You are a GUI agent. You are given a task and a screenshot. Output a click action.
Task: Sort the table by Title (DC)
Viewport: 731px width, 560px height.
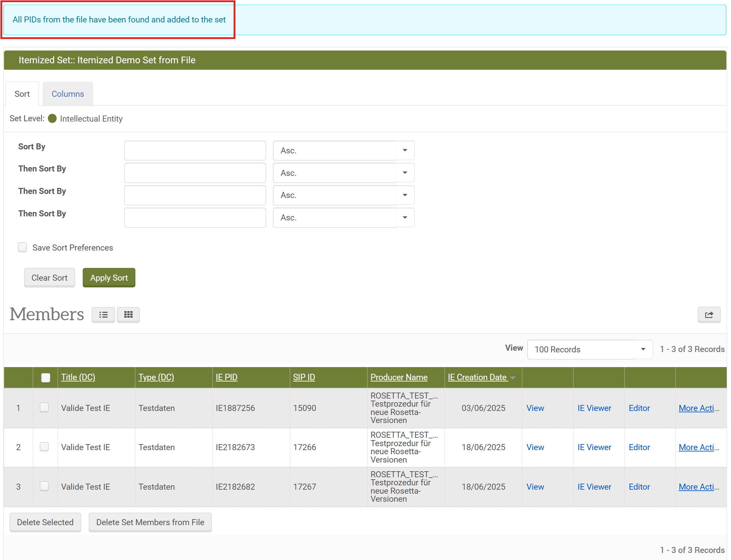(78, 377)
